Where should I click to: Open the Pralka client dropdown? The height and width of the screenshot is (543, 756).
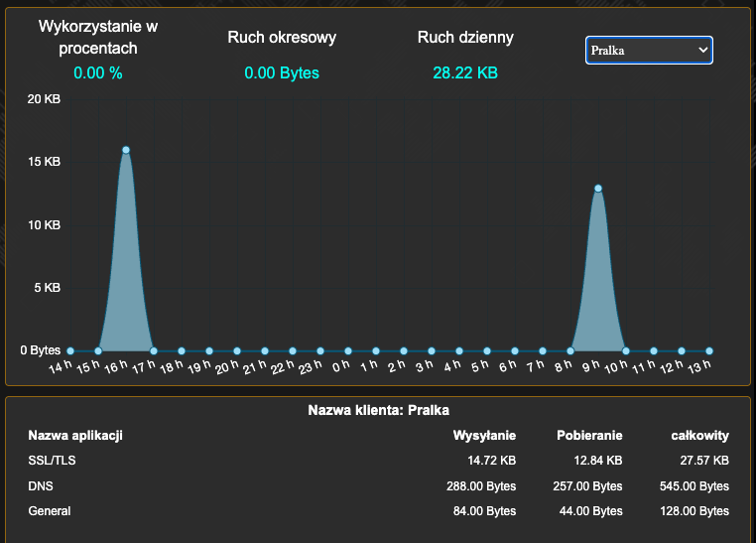point(649,50)
